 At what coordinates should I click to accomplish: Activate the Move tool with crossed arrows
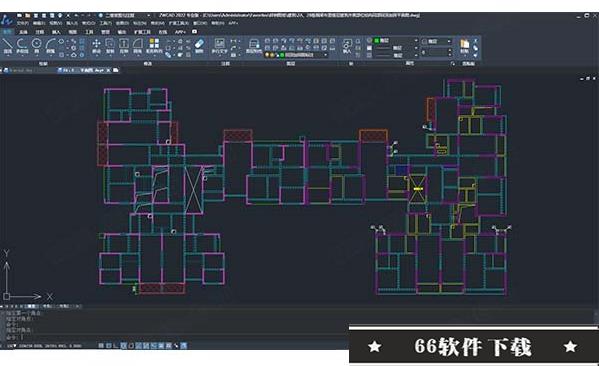tap(96, 45)
